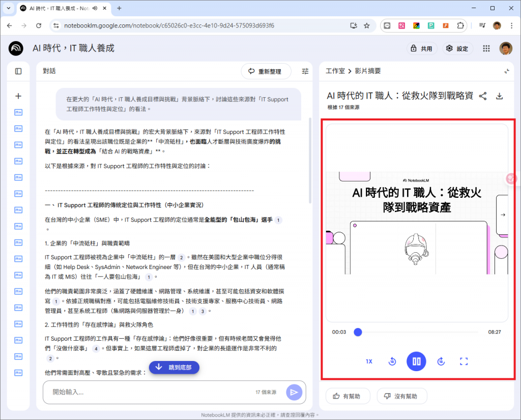
Task: Download the video overview
Action: tap(499, 96)
